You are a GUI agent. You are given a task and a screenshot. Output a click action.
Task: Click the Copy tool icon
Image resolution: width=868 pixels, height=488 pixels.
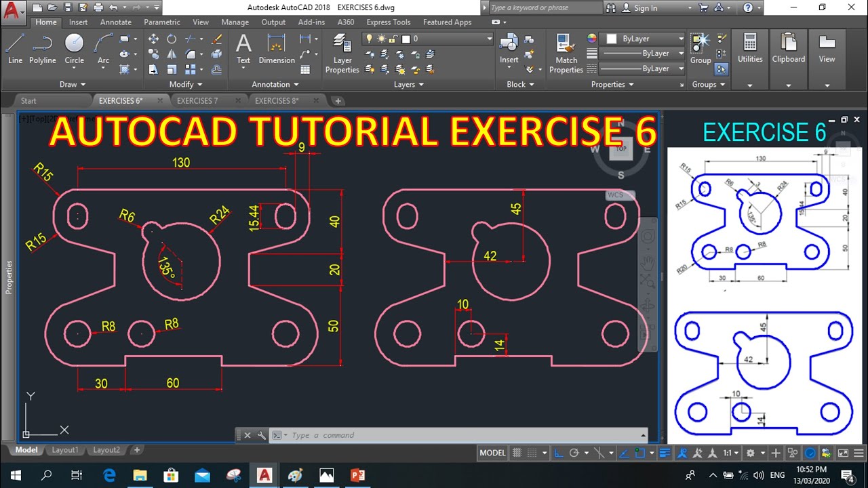pos(153,54)
